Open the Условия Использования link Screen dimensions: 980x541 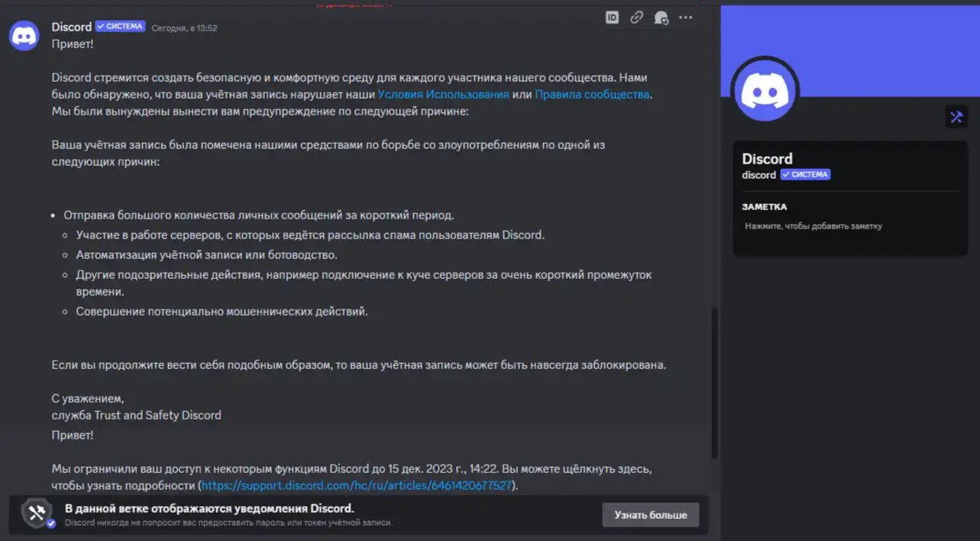(443, 95)
